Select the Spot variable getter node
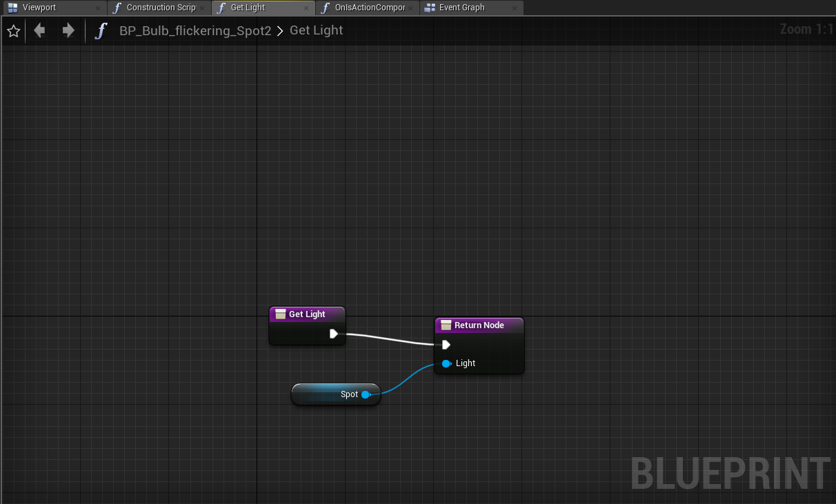 coord(336,394)
